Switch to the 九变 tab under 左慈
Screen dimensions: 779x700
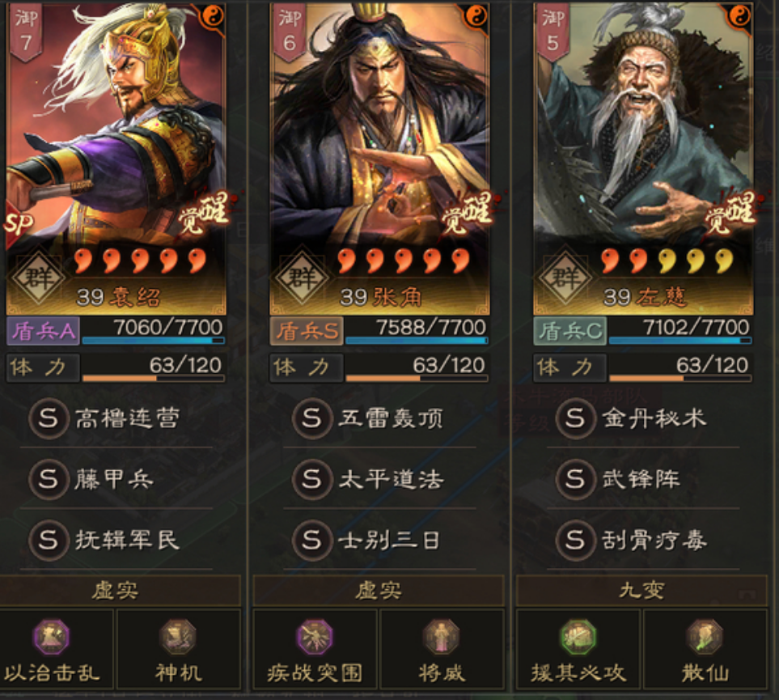pyautogui.click(x=641, y=591)
